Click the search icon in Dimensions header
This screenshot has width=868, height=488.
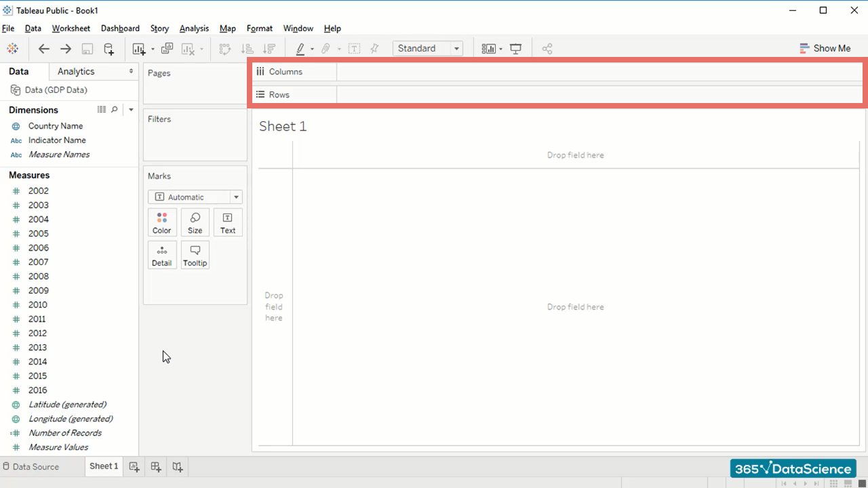pyautogui.click(x=115, y=110)
